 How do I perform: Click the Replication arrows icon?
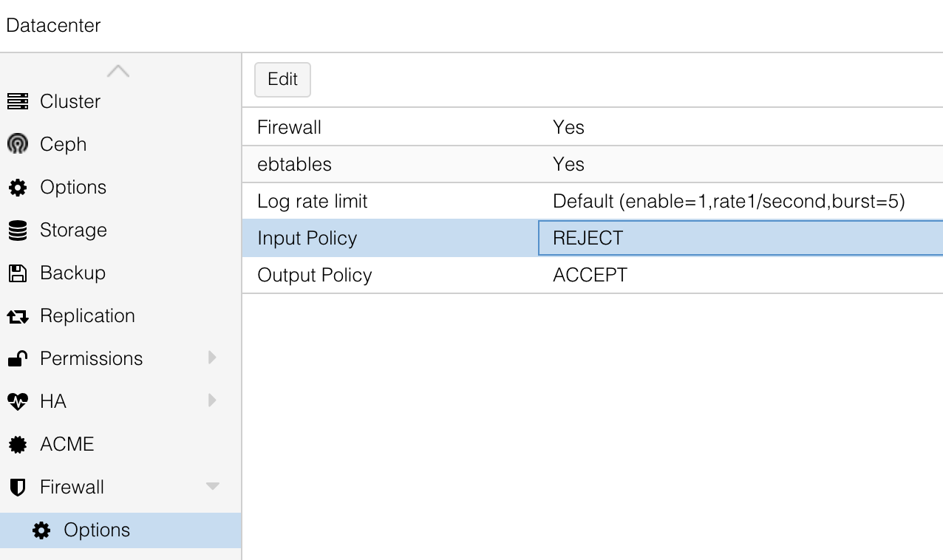(18, 316)
